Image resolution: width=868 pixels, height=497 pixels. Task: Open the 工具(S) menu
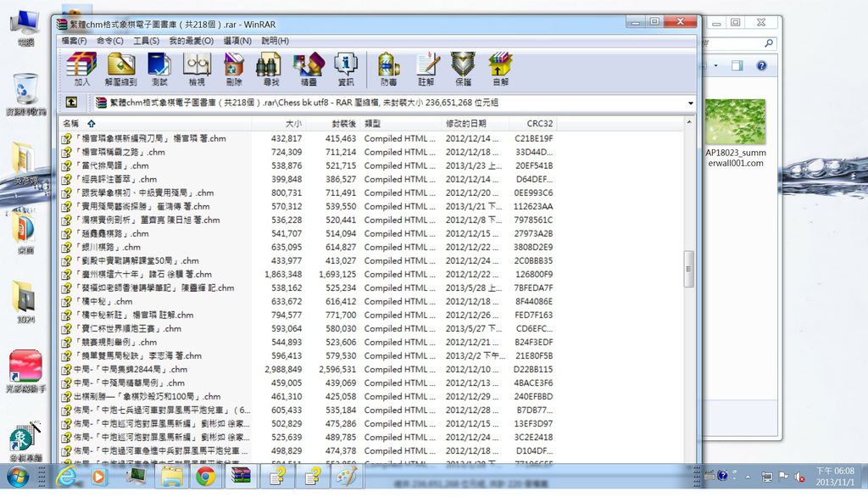[146, 41]
